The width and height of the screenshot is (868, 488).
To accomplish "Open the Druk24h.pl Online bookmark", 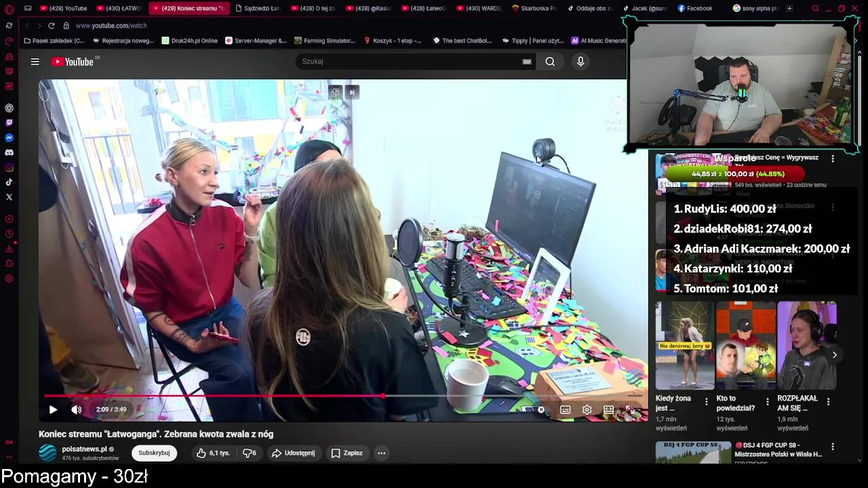I will [x=190, y=41].
